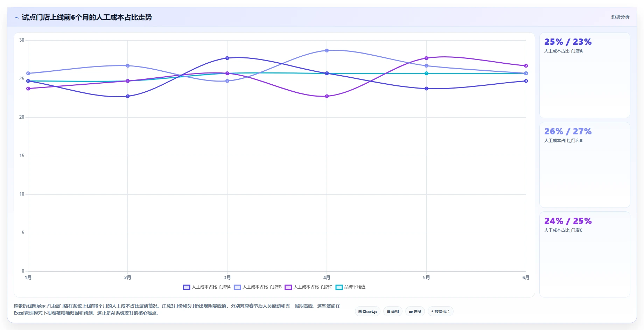Image resolution: width=644 pixels, height=330 pixels.
Task: Click the 品牌平均值 May data point
Action: [x=426, y=73]
